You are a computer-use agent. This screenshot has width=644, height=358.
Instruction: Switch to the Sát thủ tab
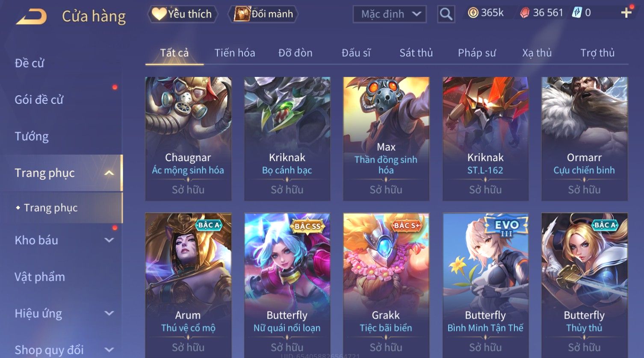(416, 53)
